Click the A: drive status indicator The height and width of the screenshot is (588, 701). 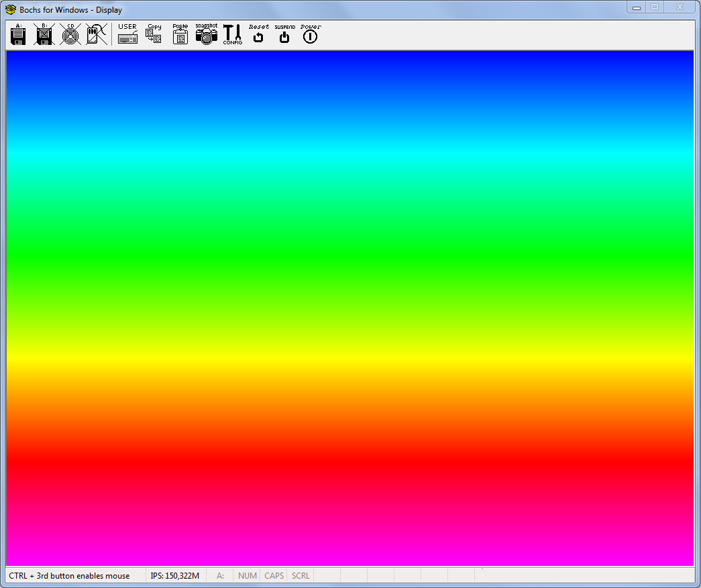point(221,575)
